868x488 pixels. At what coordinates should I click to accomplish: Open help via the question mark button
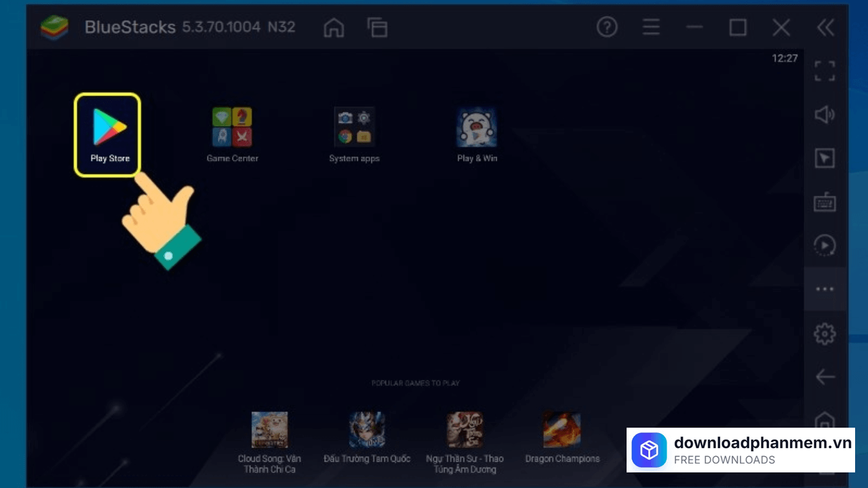point(607,28)
